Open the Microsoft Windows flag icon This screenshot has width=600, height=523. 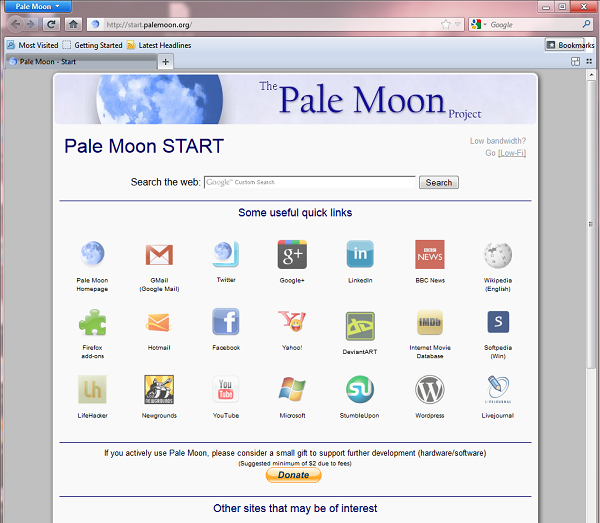292,389
